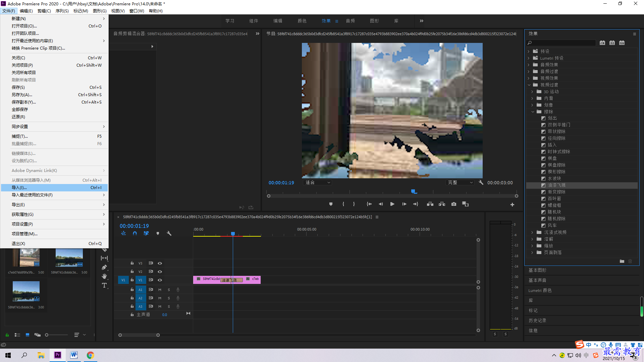Open comparison view button

(x=465, y=204)
